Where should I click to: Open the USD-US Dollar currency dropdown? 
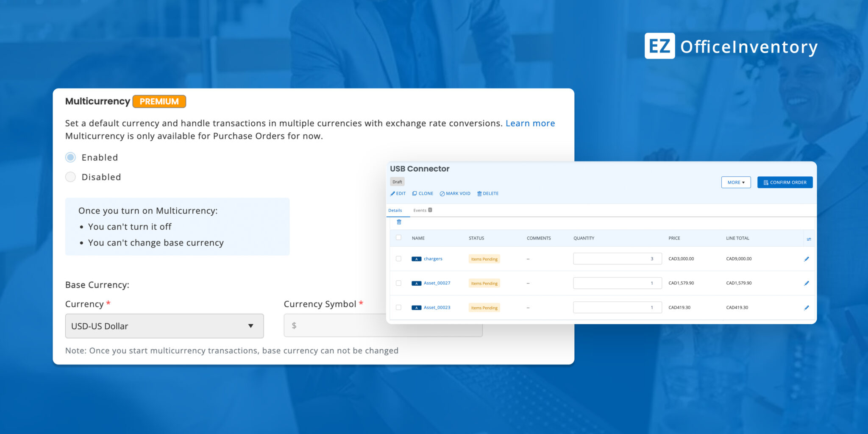pos(164,326)
